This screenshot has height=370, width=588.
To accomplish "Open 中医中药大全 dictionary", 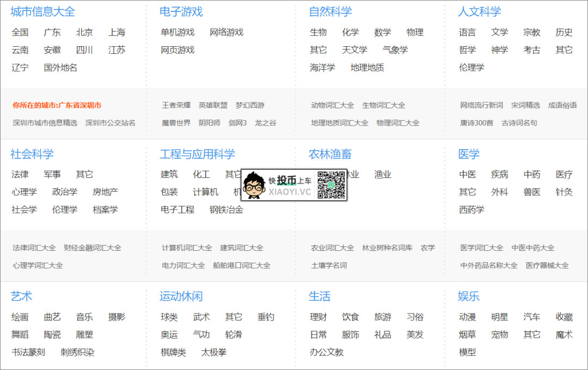I will pos(533,248).
